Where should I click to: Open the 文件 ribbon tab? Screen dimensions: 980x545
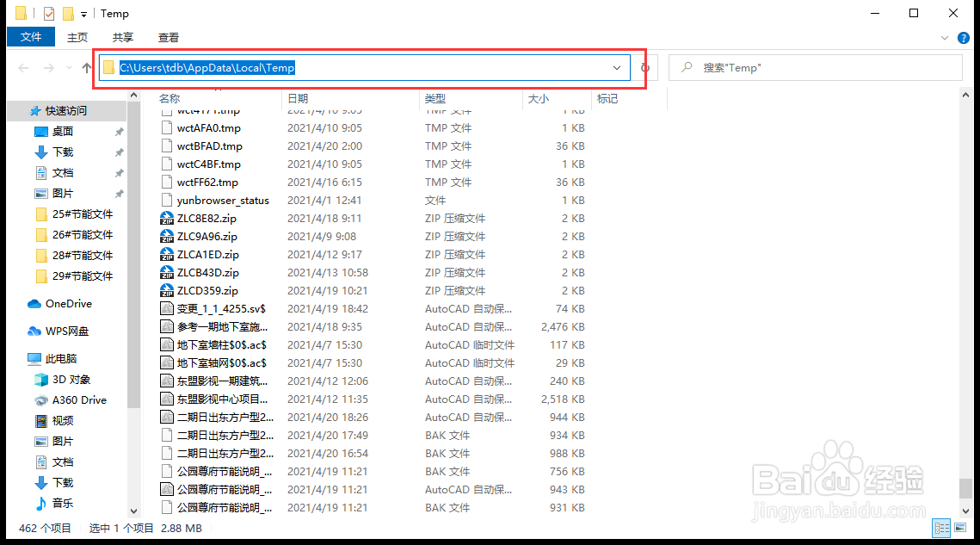31,37
